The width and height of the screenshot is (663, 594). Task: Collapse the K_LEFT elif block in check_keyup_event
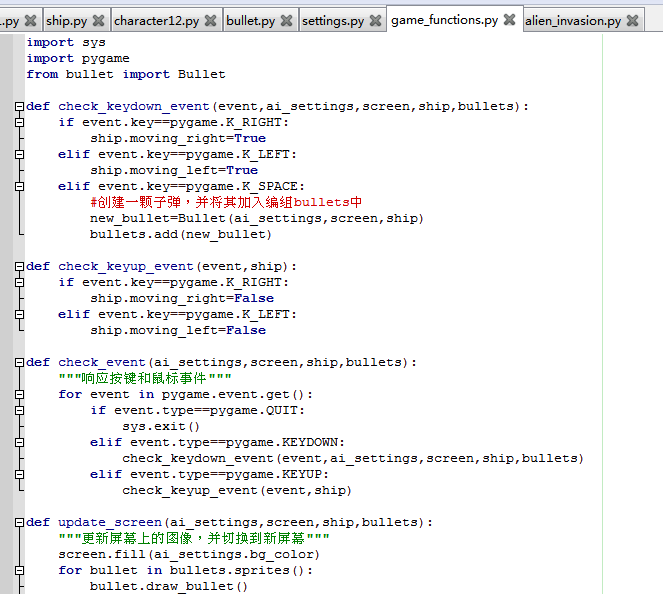pos(19,315)
